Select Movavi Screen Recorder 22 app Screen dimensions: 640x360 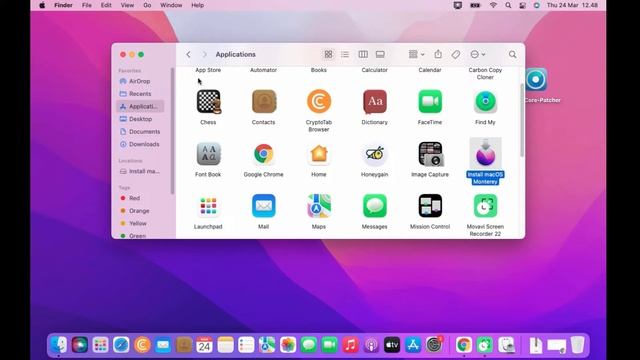(x=485, y=206)
